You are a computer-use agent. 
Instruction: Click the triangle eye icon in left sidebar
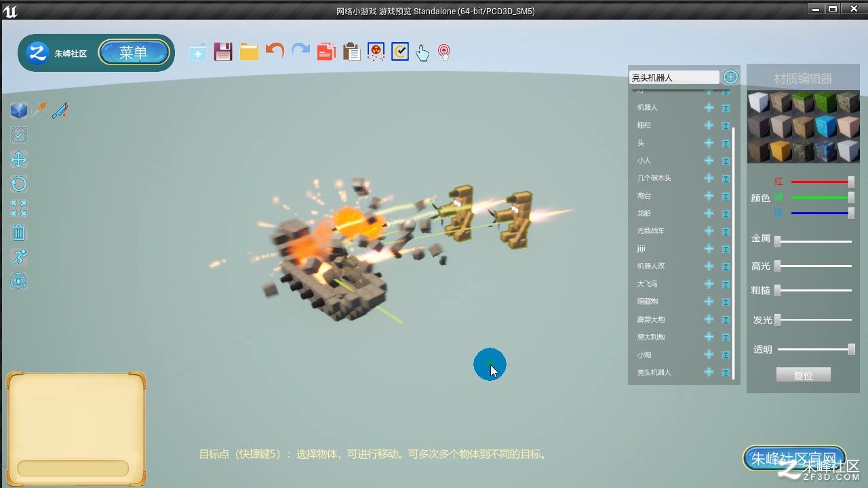tap(19, 281)
